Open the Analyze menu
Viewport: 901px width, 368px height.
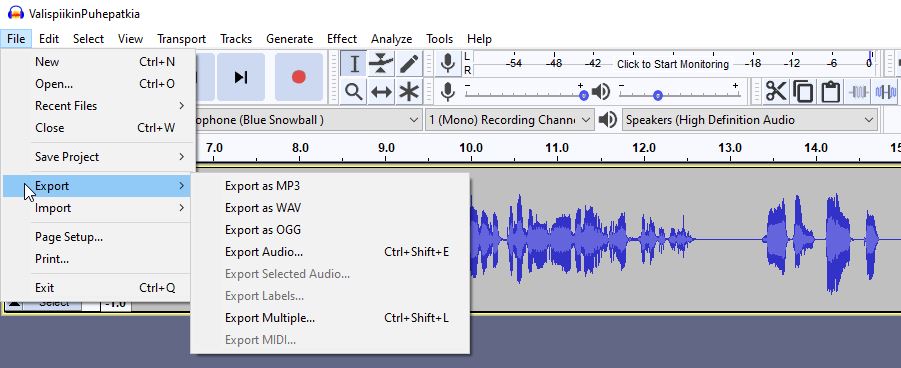tap(391, 39)
